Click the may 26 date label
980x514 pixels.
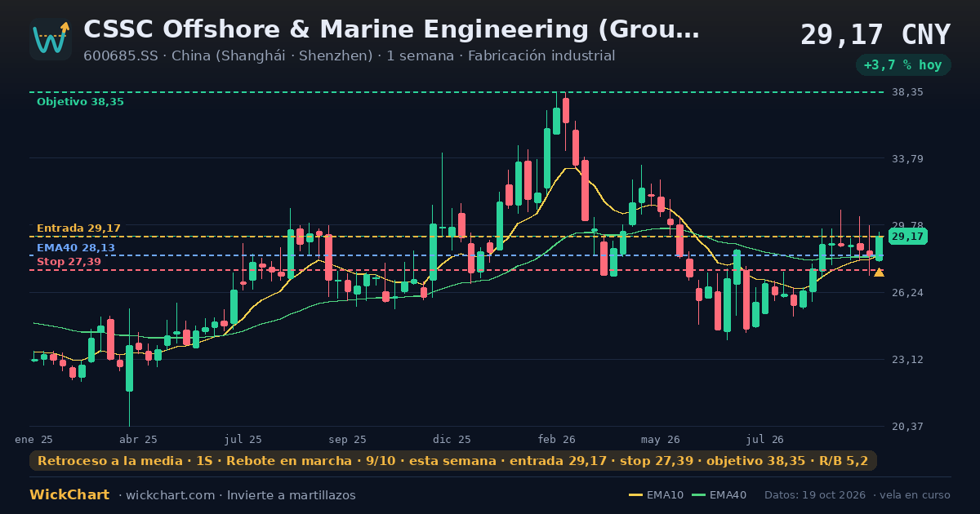coord(661,439)
